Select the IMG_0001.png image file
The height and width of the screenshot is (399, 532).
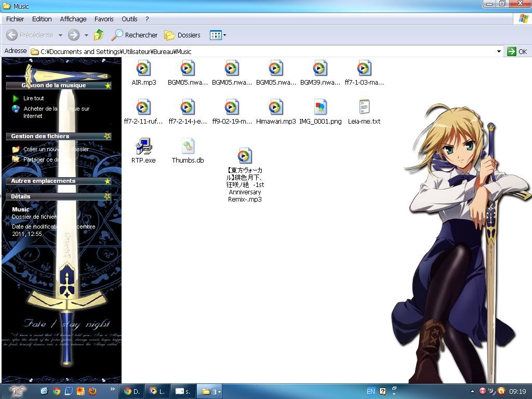click(x=320, y=107)
